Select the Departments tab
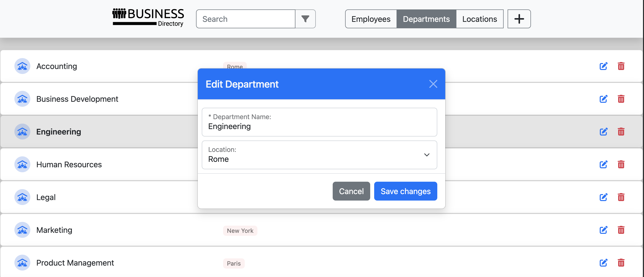644x277 pixels. tap(426, 19)
